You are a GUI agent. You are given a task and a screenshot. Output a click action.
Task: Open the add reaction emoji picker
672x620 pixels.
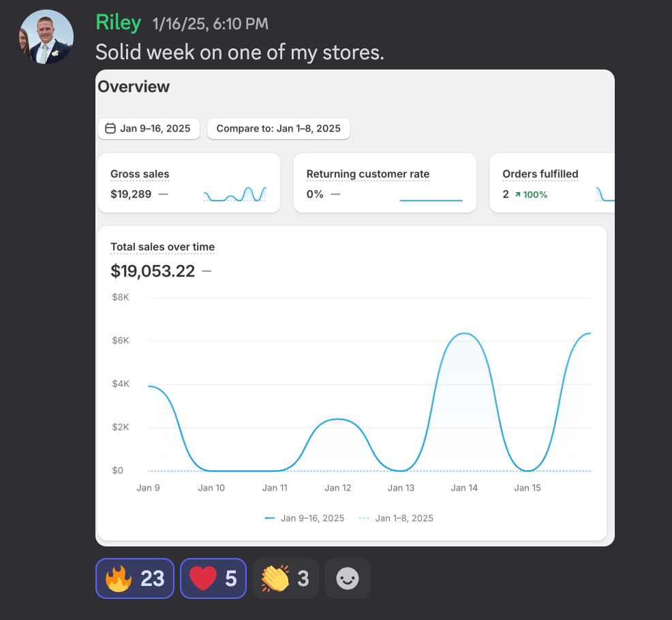[x=348, y=578]
